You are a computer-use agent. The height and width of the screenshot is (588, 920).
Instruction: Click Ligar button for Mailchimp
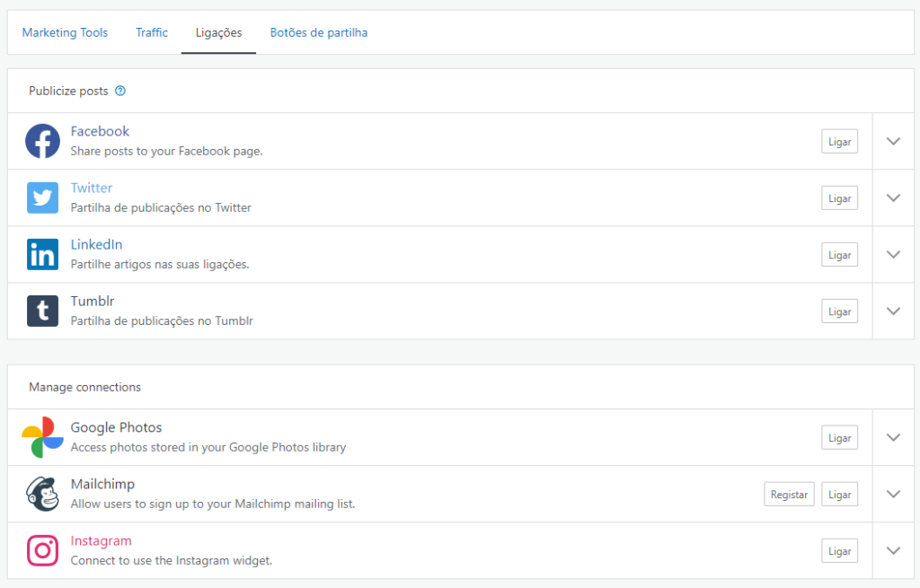839,495
